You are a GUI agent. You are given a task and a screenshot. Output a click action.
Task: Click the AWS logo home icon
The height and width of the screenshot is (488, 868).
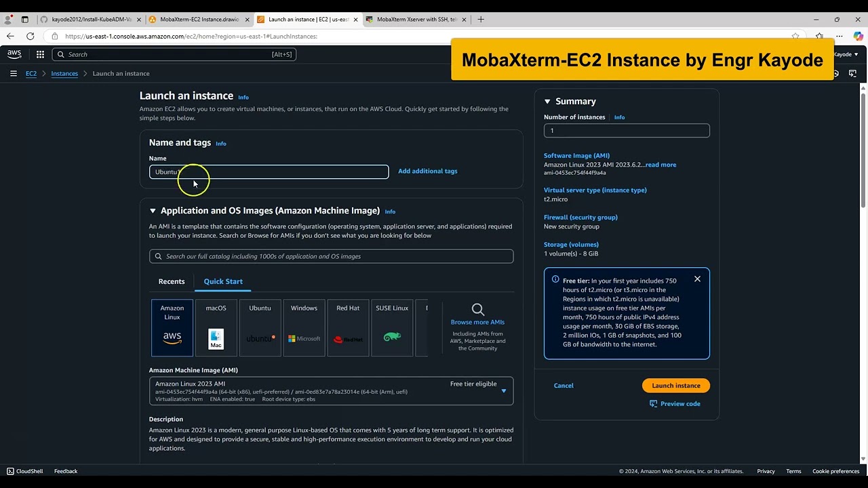point(14,54)
